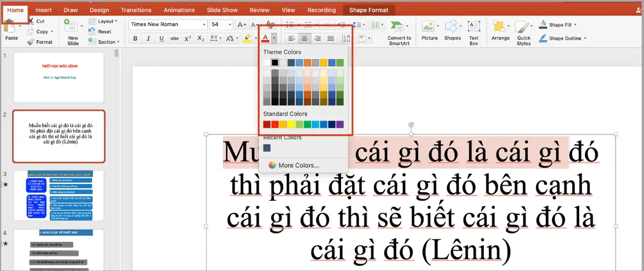Click the numbered list icon
The width and height of the screenshot is (644, 271).
[x=309, y=25]
